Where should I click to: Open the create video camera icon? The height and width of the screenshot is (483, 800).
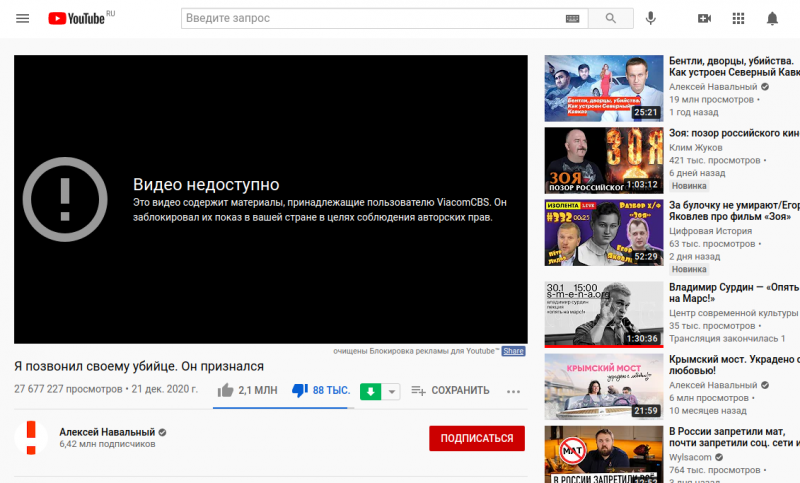click(x=704, y=18)
